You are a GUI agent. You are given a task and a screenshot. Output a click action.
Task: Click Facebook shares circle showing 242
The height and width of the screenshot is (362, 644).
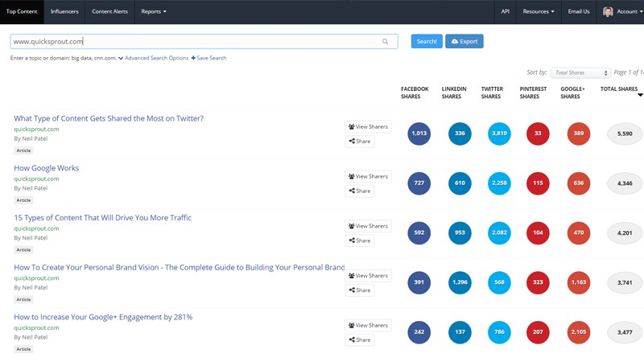419,332
